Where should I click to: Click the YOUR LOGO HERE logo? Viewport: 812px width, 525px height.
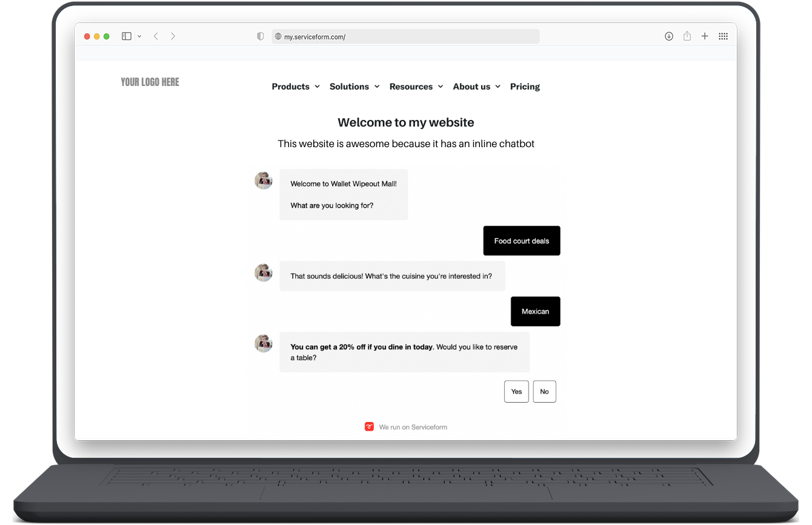coord(150,82)
